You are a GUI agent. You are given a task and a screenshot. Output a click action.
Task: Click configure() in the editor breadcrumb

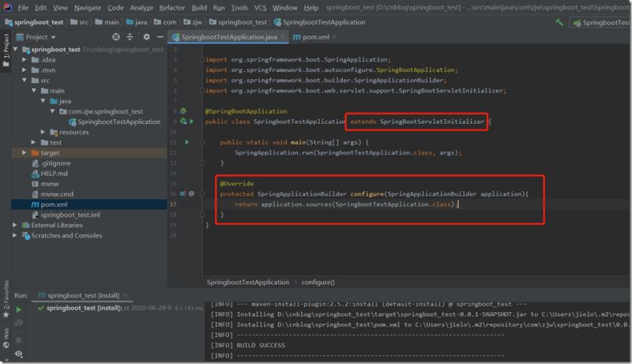coord(316,282)
